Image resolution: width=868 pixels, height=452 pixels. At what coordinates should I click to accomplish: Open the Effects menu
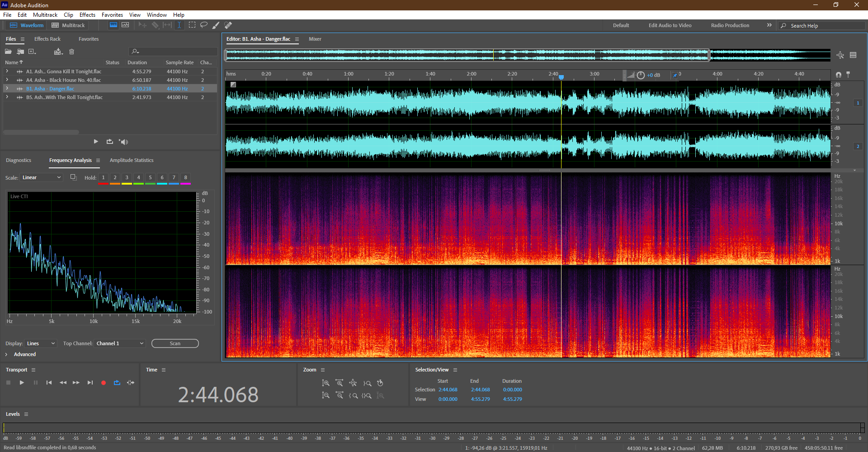(x=87, y=15)
